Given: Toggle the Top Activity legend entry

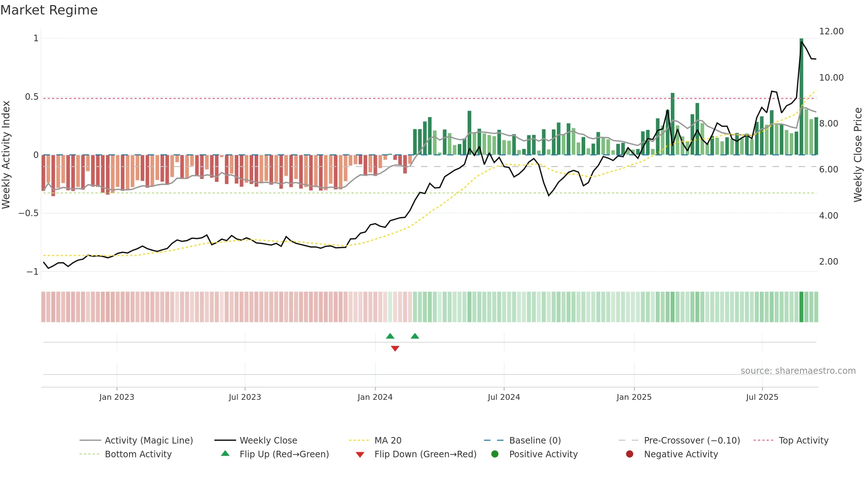Looking at the screenshot, I should [791, 440].
